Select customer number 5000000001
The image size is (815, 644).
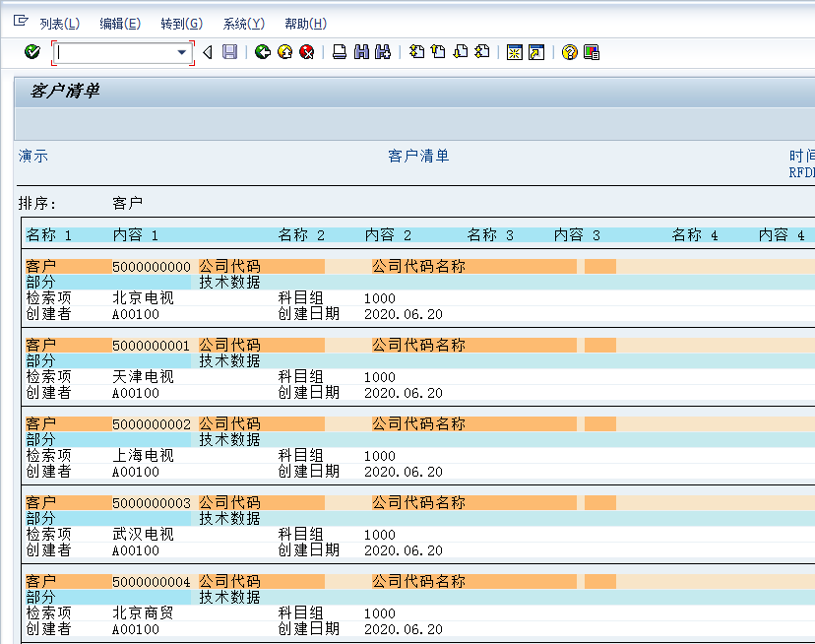(x=152, y=346)
